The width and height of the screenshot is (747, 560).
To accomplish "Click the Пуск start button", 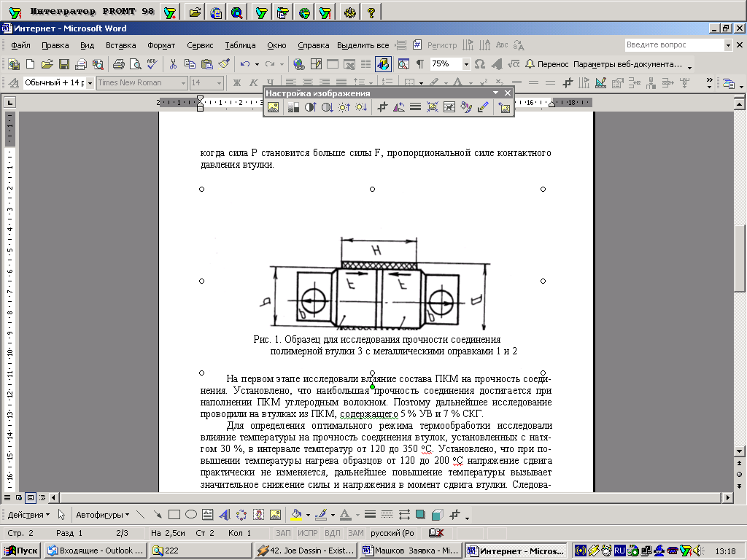I will click(x=20, y=551).
